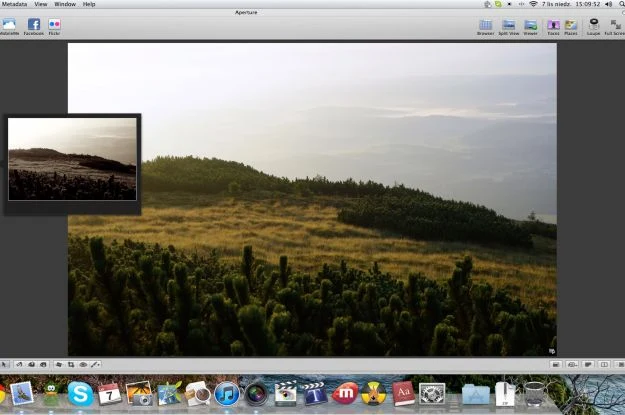This screenshot has width=625, height=415.
Task: Open the brush tool dropdown
Action: [x=96, y=364]
